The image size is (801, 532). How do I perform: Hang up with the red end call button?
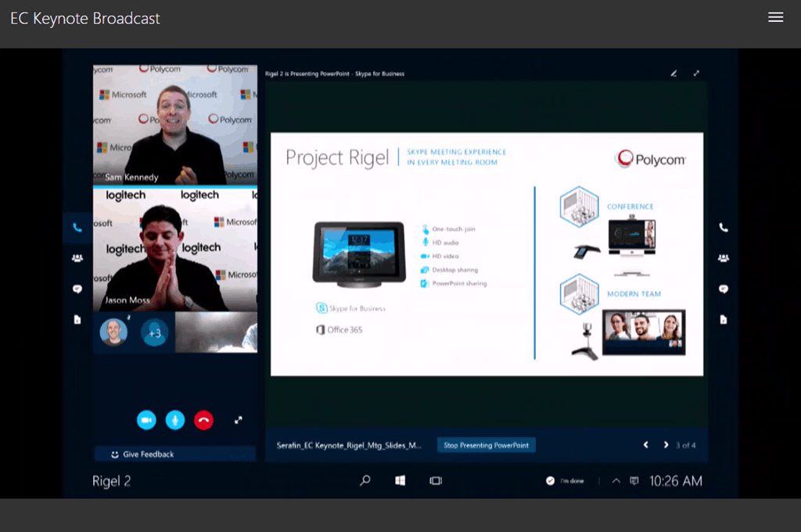point(204,420)
